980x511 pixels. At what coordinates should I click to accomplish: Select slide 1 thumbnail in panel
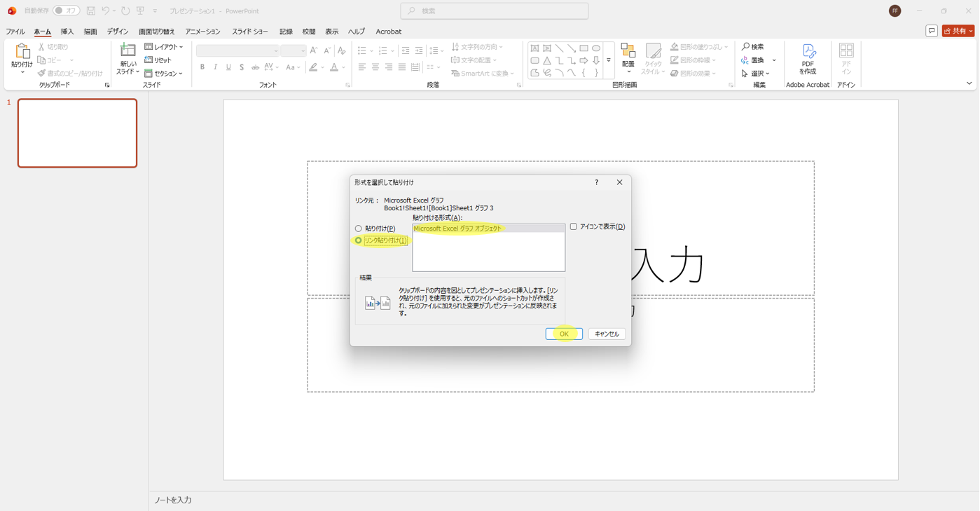point(77,133)
